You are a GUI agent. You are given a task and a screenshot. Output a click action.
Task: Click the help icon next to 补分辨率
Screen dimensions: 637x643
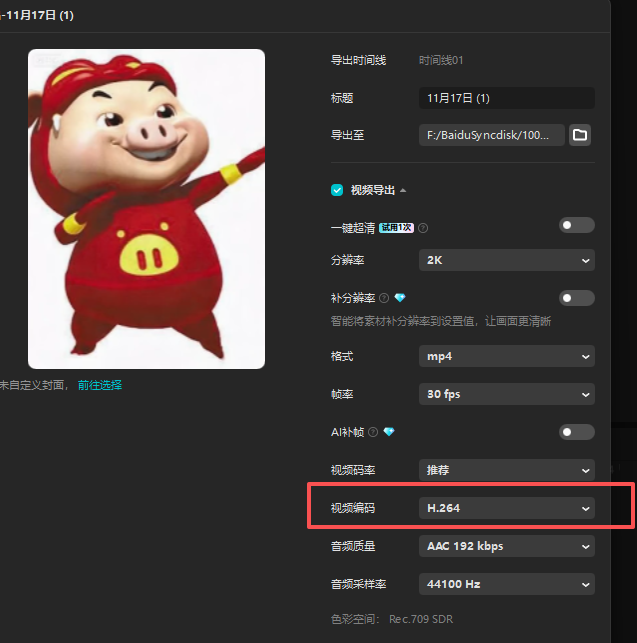(384, 298)
